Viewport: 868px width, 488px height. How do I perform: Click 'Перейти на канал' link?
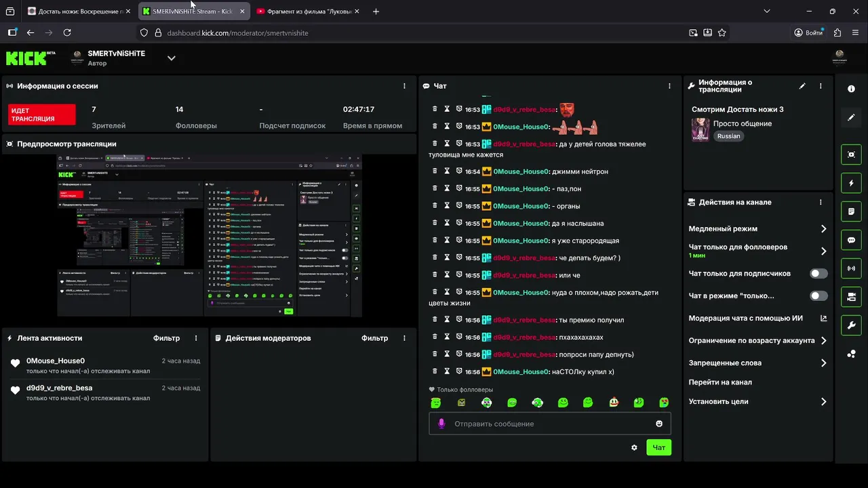tap(720, 382)
